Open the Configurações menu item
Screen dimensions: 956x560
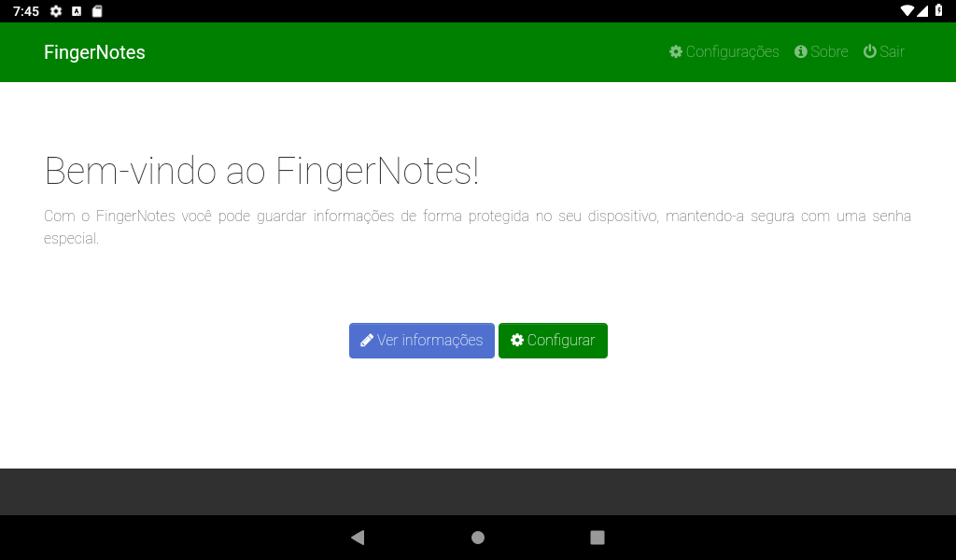(x=724, y=51)
